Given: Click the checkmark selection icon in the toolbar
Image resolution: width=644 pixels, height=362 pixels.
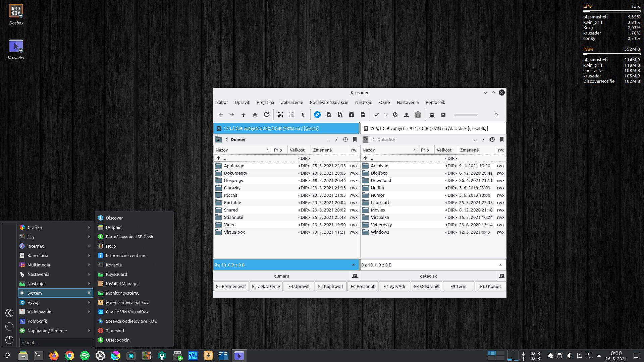Looking at the screenshot, I should coord(377,115).
